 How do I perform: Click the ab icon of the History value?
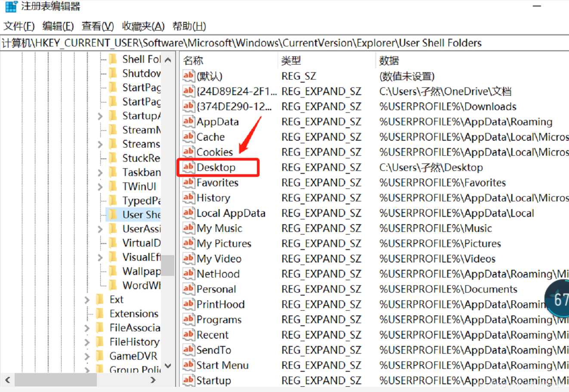click(188, 198)
